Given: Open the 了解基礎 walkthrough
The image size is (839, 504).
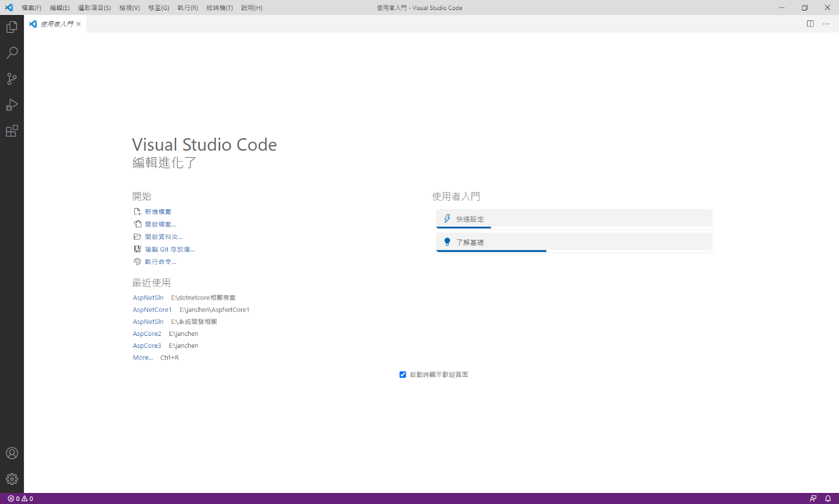Looking at the screenshot, I should [574, 243].
